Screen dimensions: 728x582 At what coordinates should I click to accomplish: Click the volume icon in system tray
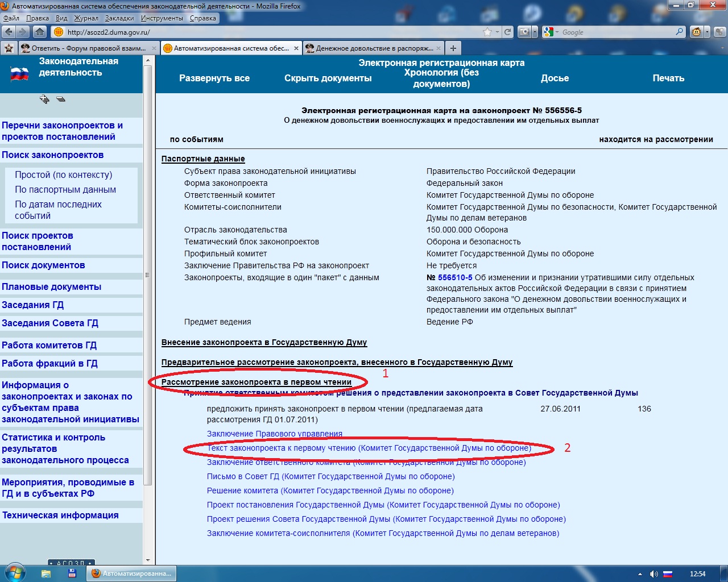[x=653, y=573]
